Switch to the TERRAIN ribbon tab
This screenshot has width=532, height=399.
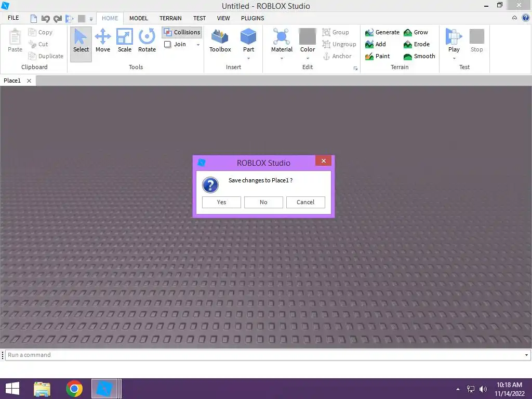click(170, 18)
